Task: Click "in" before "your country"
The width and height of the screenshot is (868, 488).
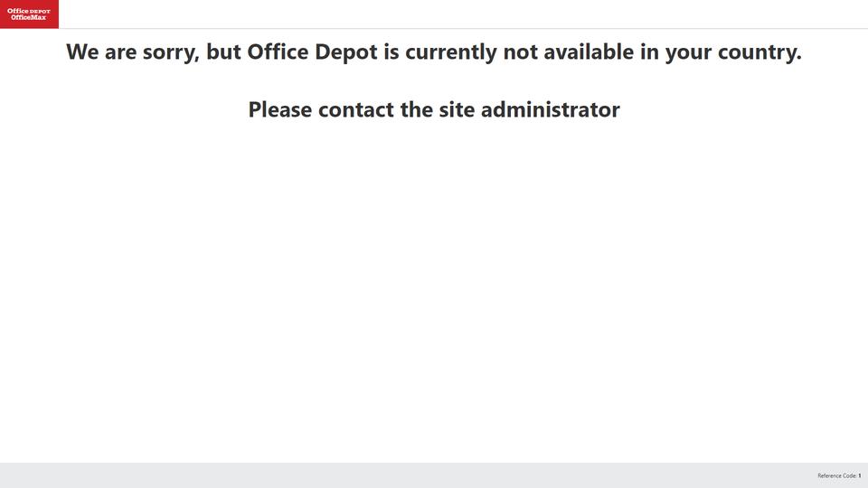Action: 649,52
